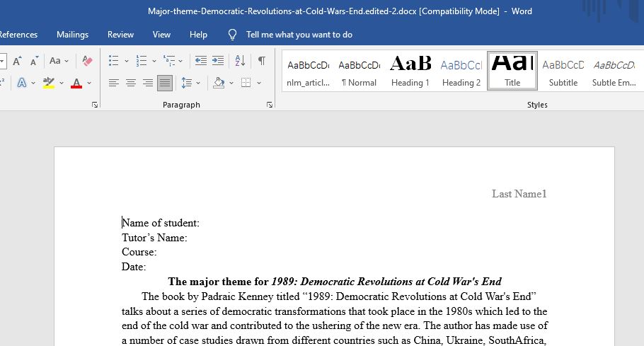The width and height of the screenshot is (644, 346).
Task: Apply the Normal style
Action: coord(359,71)
